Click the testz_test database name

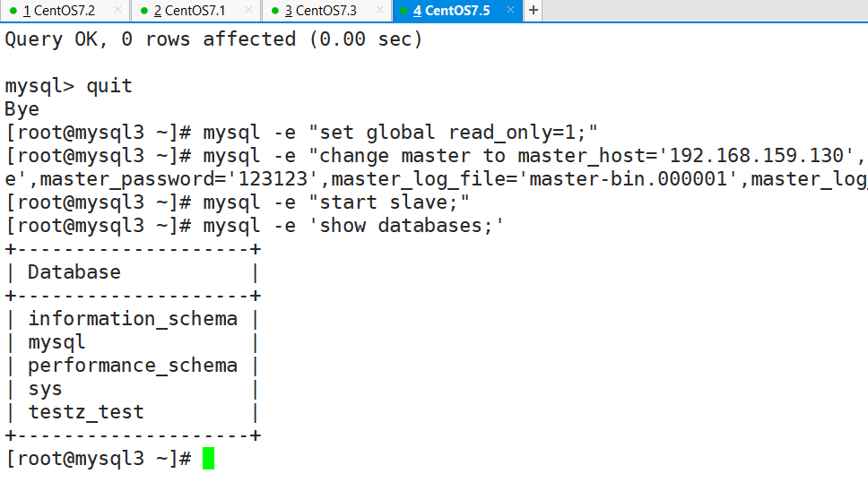(x=85, y=412)
